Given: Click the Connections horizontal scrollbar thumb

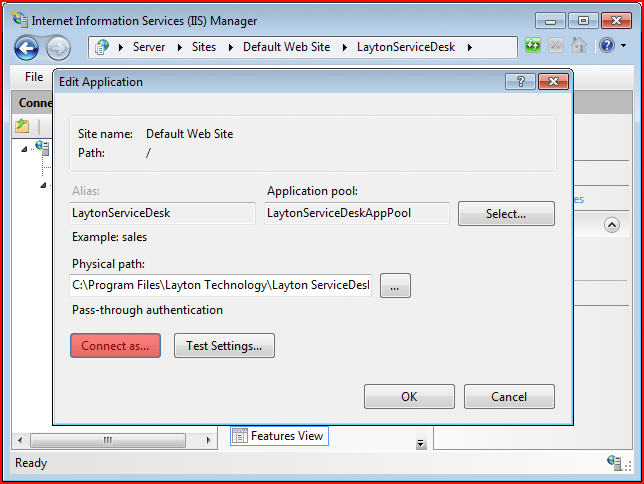Looking at the screenshot, I should (108, 440).
